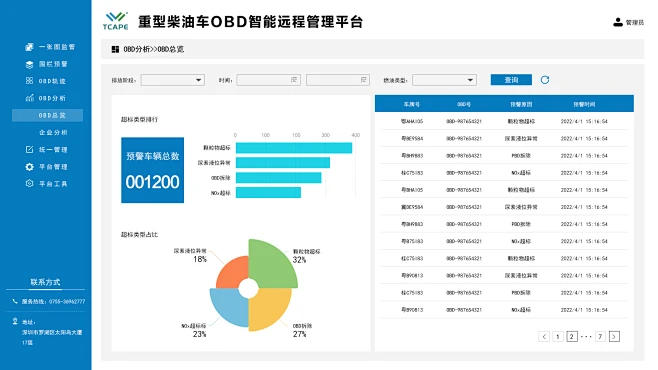The height and width of the screenshot is (370, 658).
Task: Click the 27% pie label
Action: (300, 334)
